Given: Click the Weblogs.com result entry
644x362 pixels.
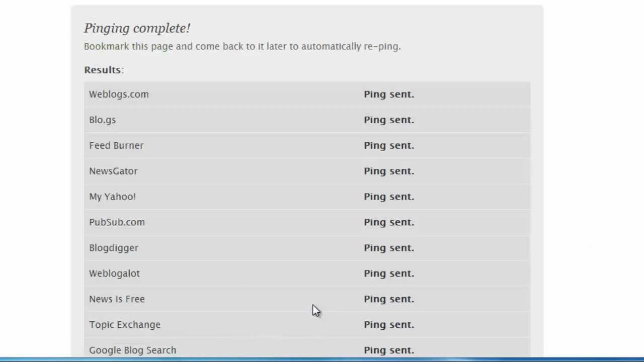Looking at the screenshot, I should [119, 94].
